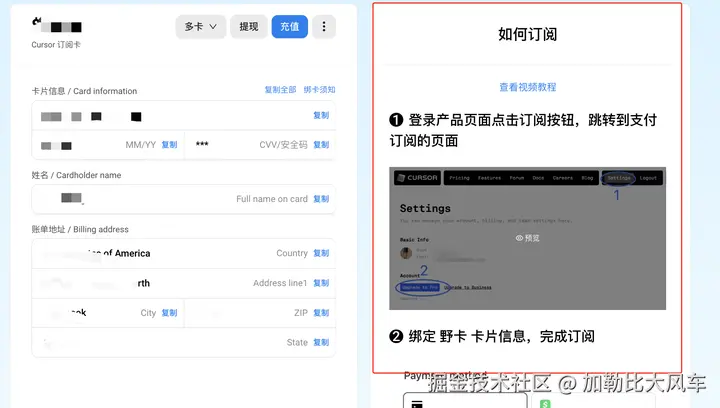Screen dimensions: 720x408
Task: Copy the card number
Action: tap(321, 115)
